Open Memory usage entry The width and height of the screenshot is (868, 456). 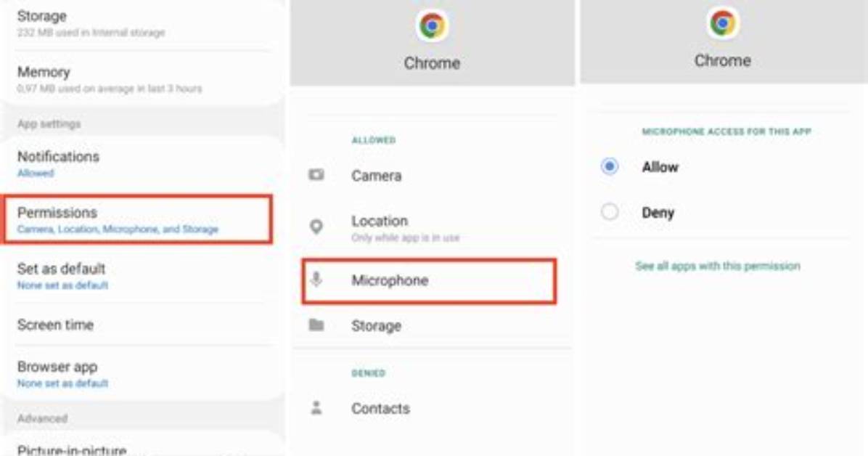[x=143, y=79]
